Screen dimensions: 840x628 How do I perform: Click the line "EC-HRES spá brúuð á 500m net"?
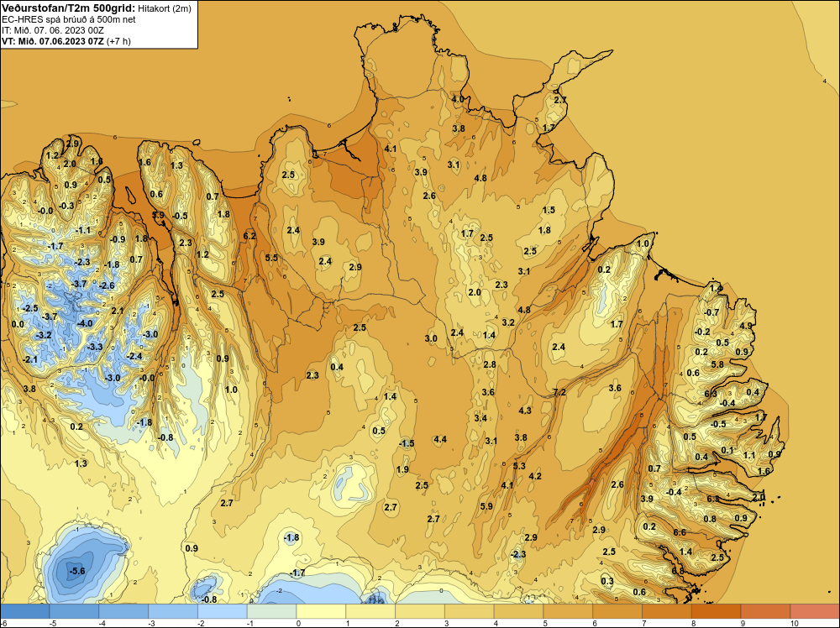[x=69, y=19]
